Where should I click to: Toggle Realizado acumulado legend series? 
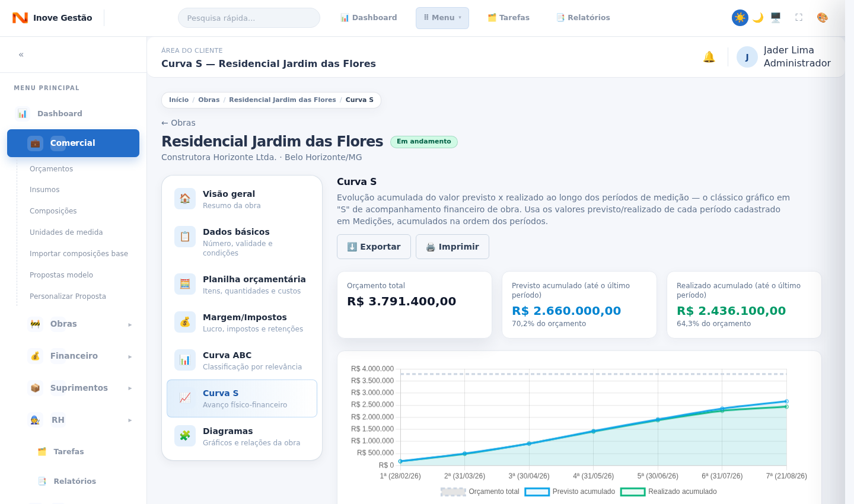point(668,492)
